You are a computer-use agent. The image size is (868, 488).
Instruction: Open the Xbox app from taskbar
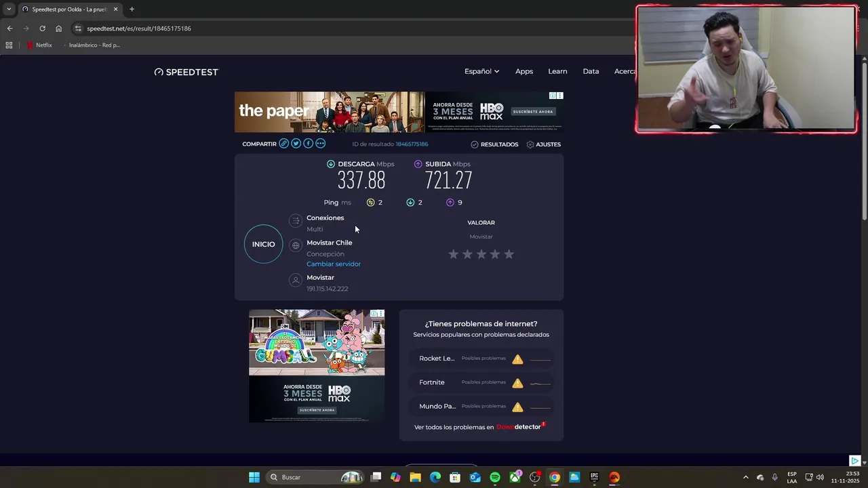515,477
